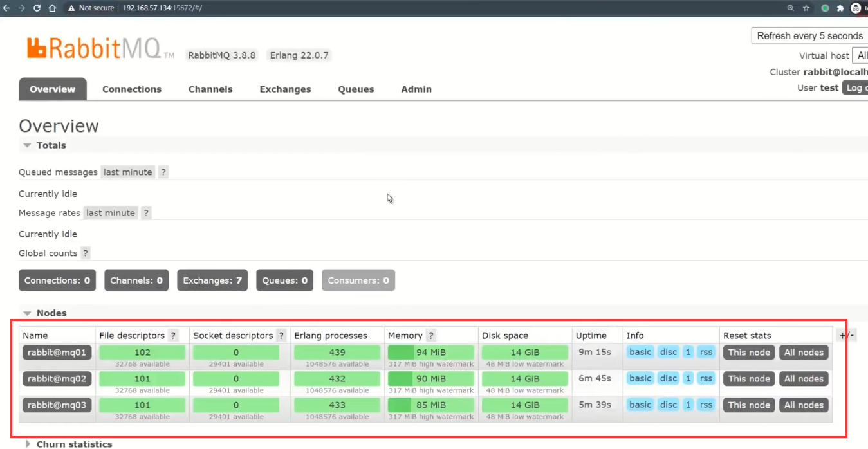Switch to the Queues tab
Screen dimensions: 868x449
(x=356, y=89)
